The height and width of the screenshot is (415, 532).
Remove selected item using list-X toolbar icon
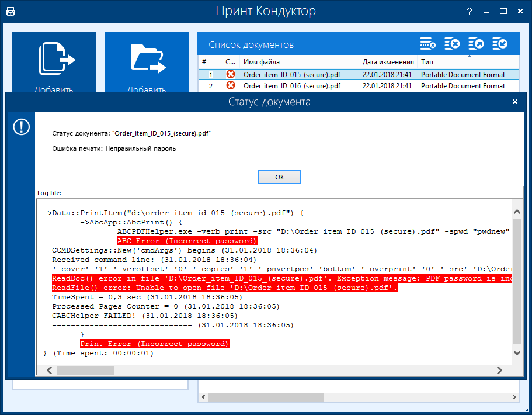452,44
